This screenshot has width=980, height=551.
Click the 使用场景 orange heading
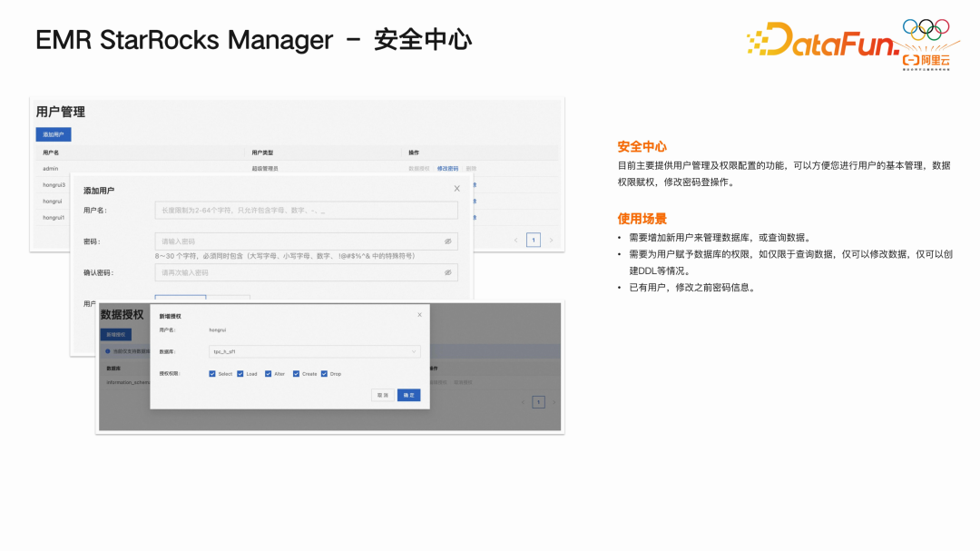642,219
